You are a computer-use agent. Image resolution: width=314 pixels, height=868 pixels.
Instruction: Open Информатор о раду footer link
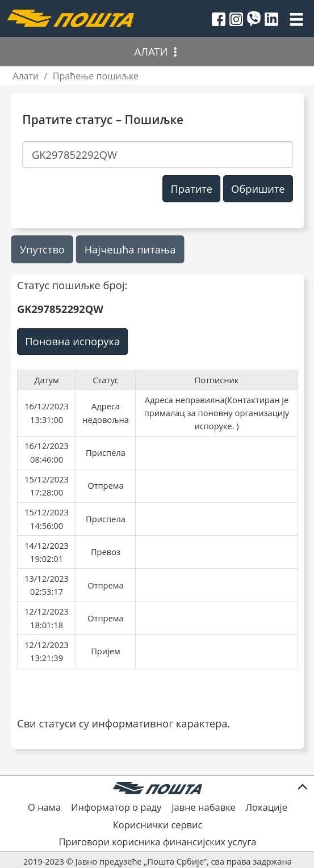click(116, 807)
